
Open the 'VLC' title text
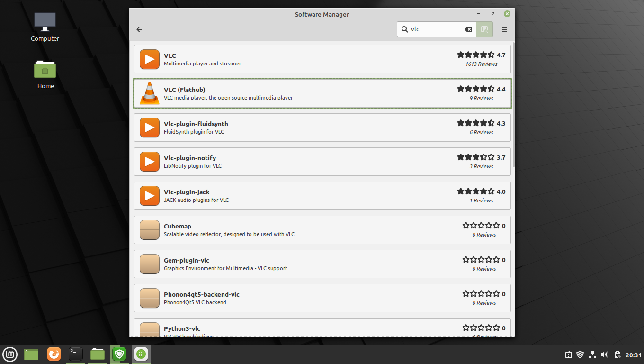coord(170,55)
